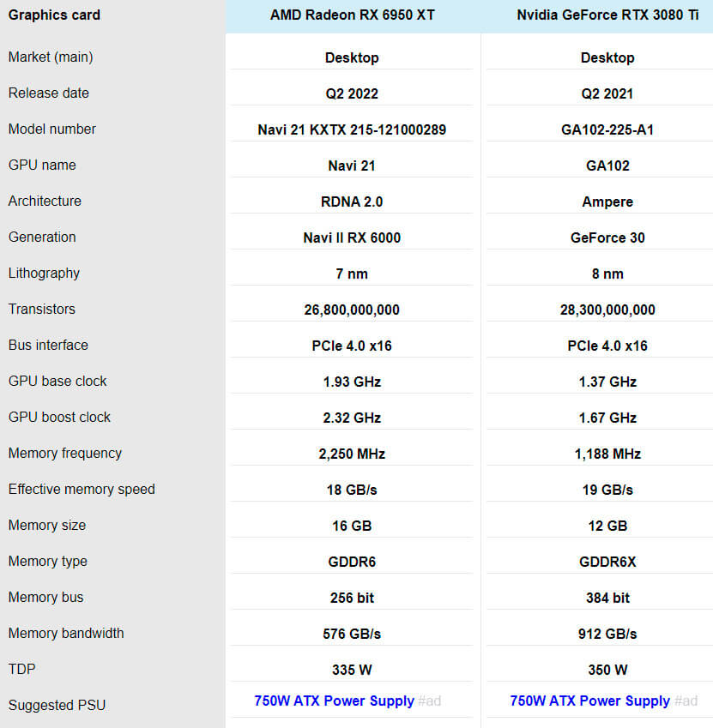713x728 pixels.
Task: Select the GeForce 30 generation cell
Action: 607,238
